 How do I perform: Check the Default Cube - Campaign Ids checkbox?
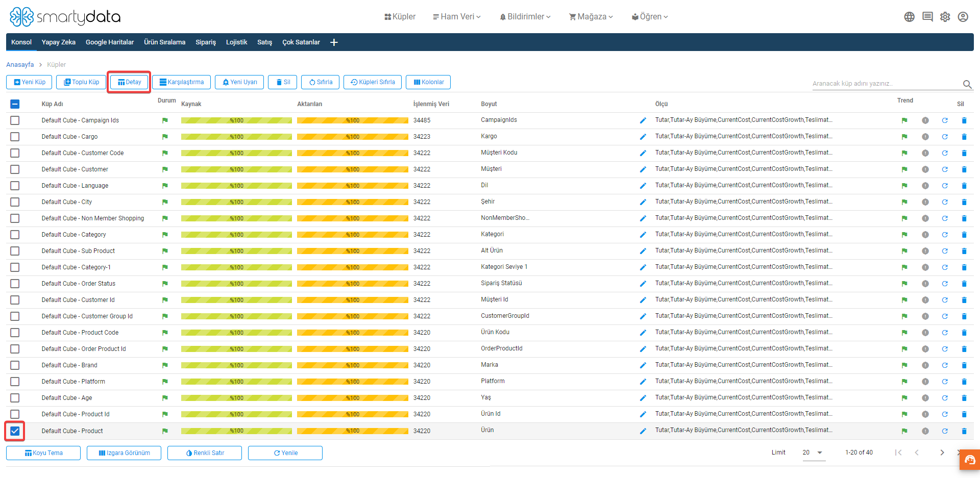(15, 120)
